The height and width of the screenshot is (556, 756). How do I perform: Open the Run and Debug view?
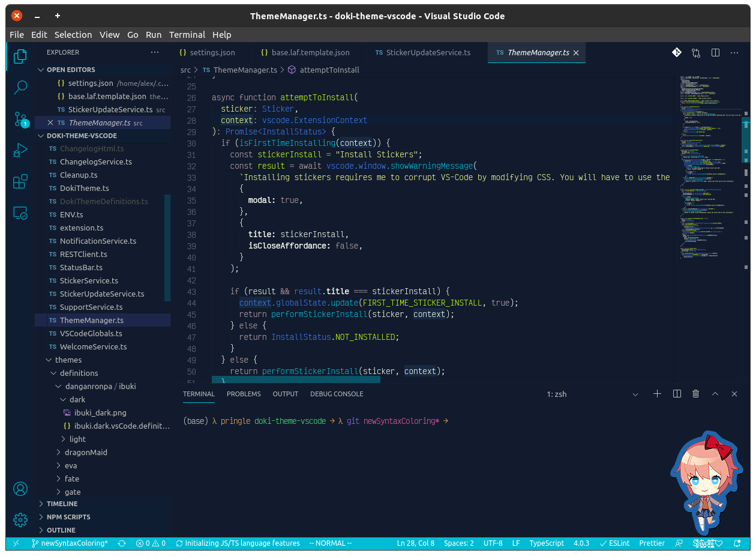pos(20,150)
